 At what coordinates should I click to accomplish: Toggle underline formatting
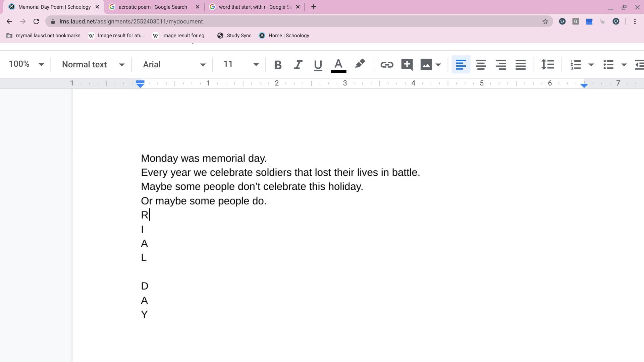[318, 65]
